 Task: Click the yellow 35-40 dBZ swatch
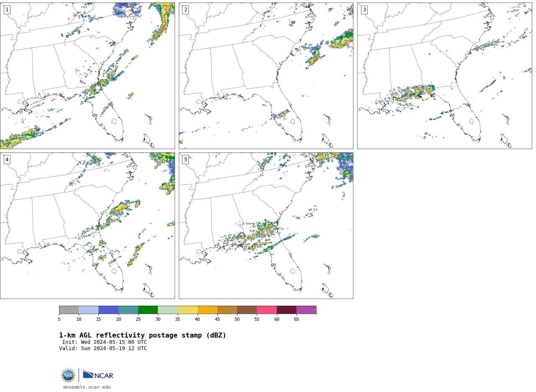tap(188, 310)
